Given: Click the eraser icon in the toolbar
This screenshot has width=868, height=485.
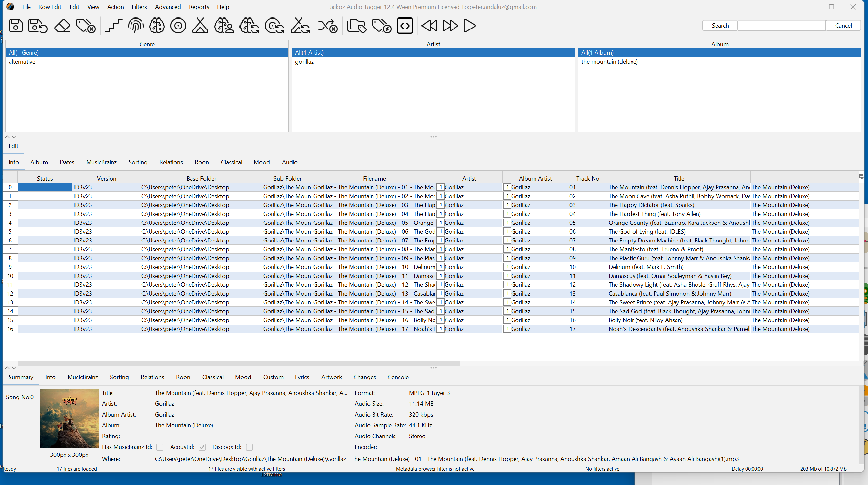Looking at the screenshot, I should [62, 26].
